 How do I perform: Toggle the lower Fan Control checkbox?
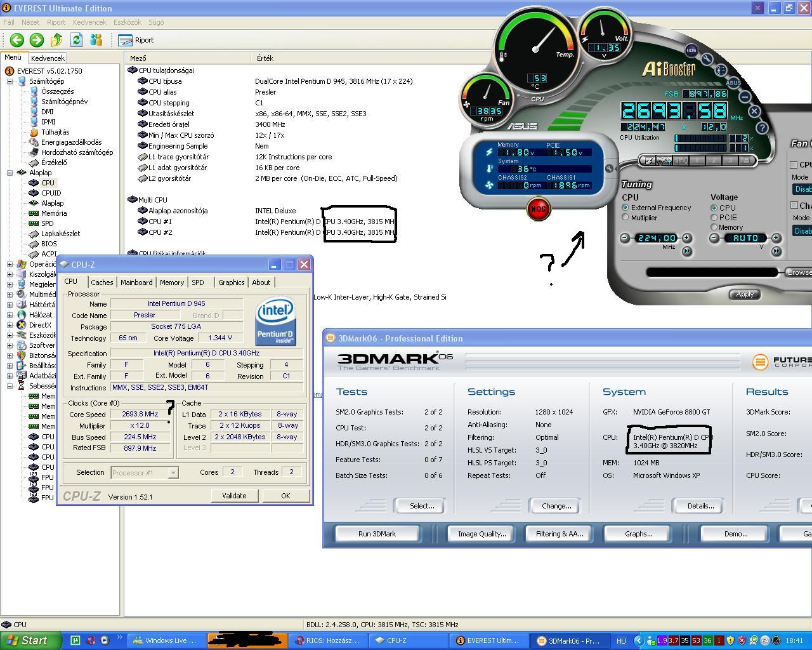794,206
